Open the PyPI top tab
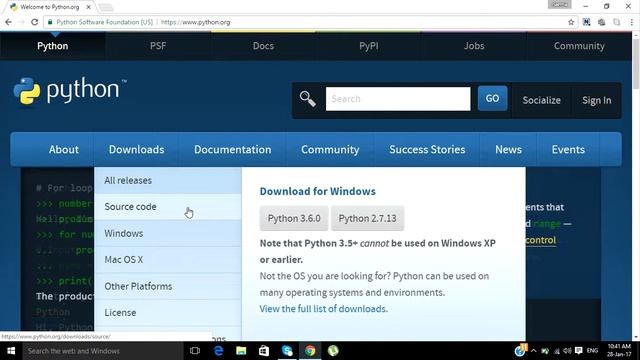The height and width of the screenshot is (360, 640). [369, 46]
